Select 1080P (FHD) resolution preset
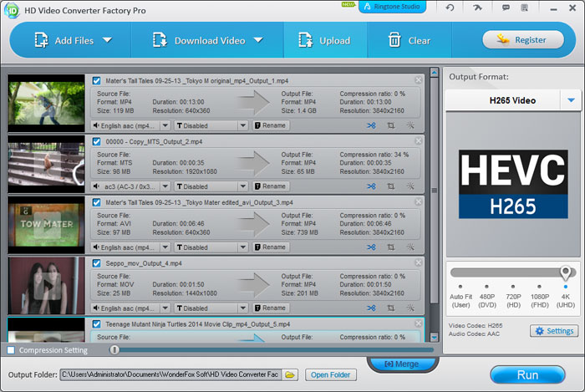 tap(540, 297)
